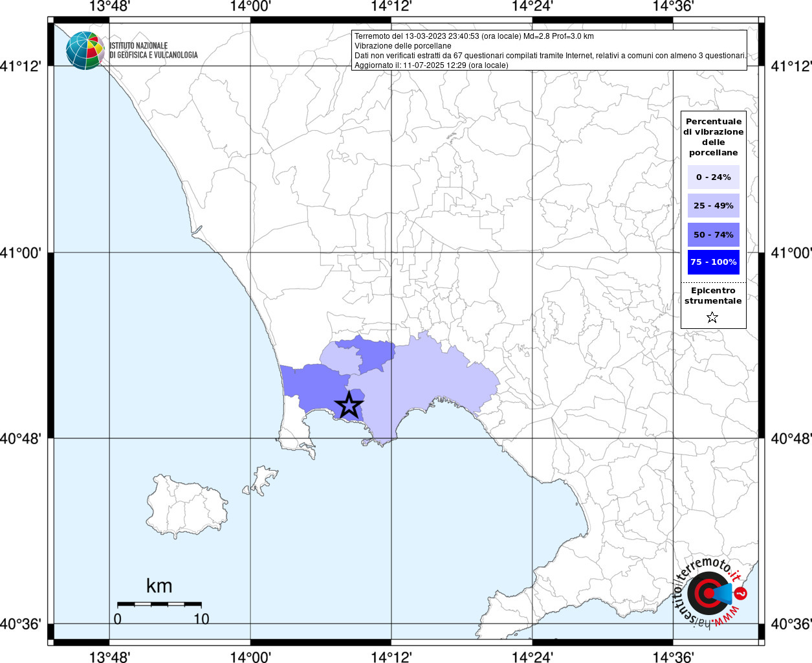Click the left 41°00' latitude label
This screenshot has width=812, height=663.
coord(21,253)
